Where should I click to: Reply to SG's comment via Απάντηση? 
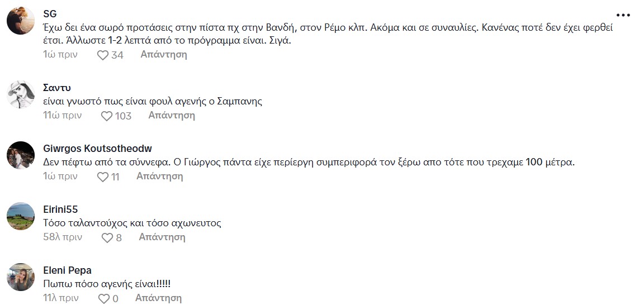click(x=163, y=55)
